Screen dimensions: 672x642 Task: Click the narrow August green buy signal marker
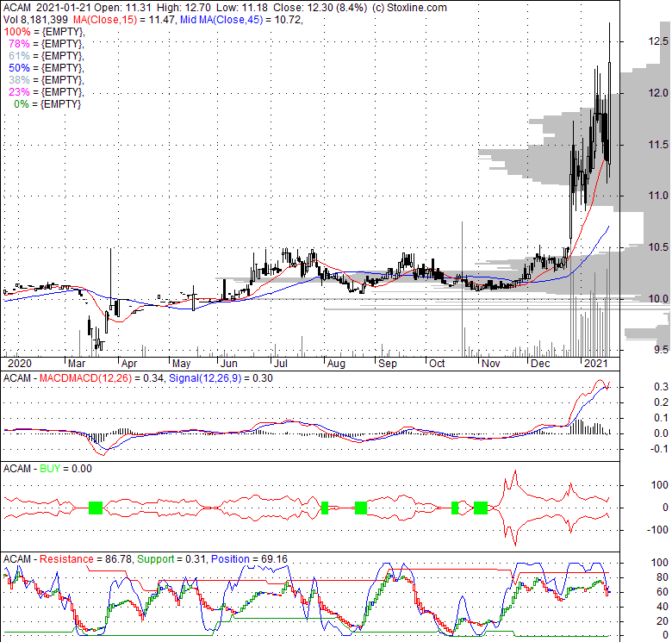pos(325,508)
